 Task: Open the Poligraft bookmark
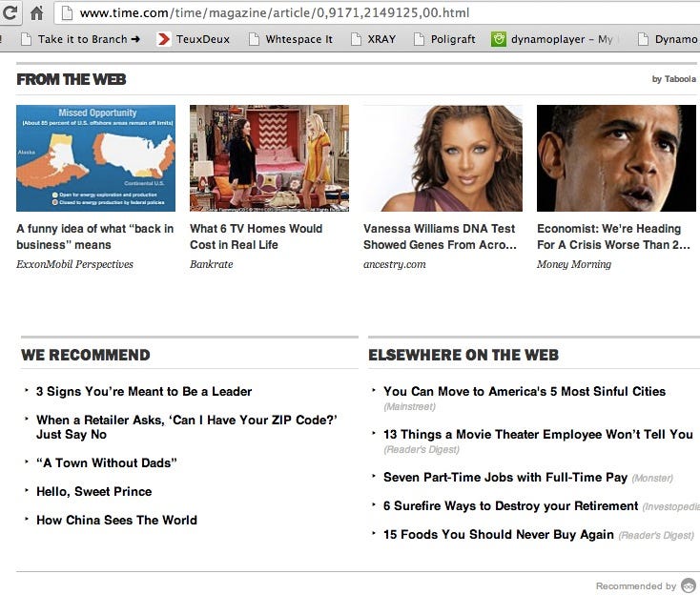(x=444, y=39)
